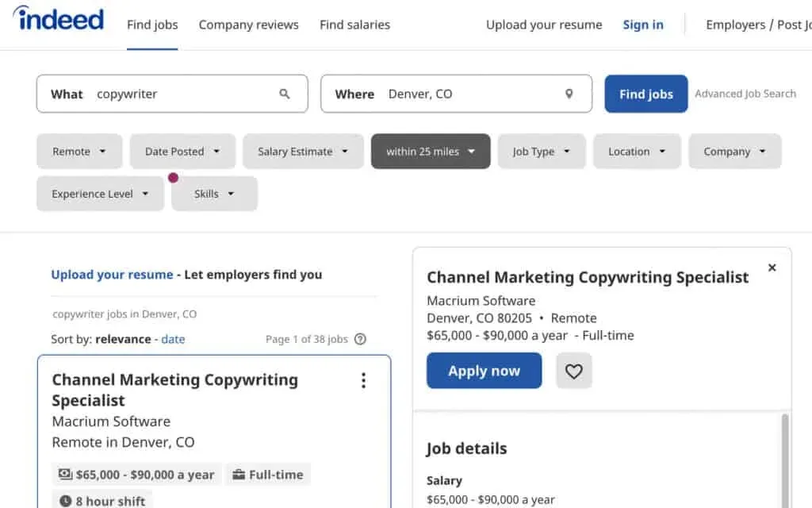Open the Date Posted filter
Viewport: 812px width, 508px height.
[x=182, y=152]
